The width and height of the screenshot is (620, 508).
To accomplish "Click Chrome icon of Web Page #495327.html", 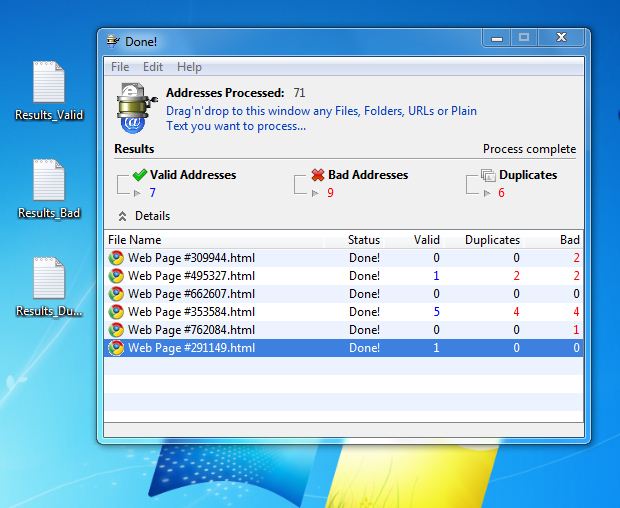I will pyautogui.click(x=116, y=276).
